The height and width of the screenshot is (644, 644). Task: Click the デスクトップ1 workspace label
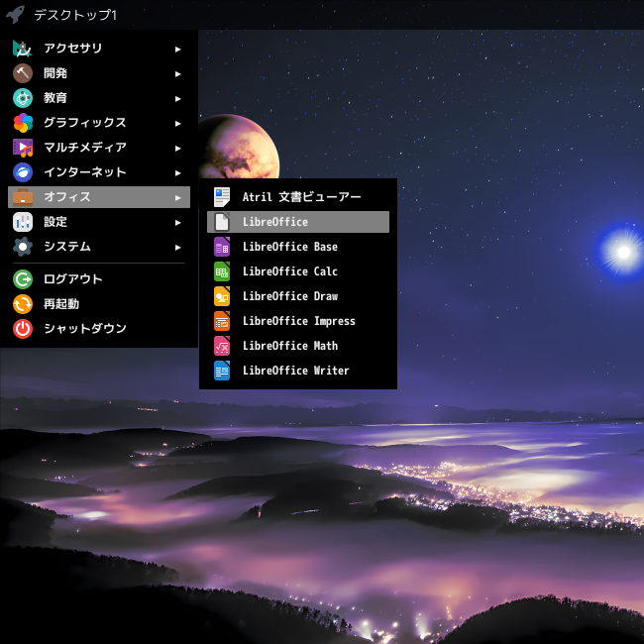(75, 15)
